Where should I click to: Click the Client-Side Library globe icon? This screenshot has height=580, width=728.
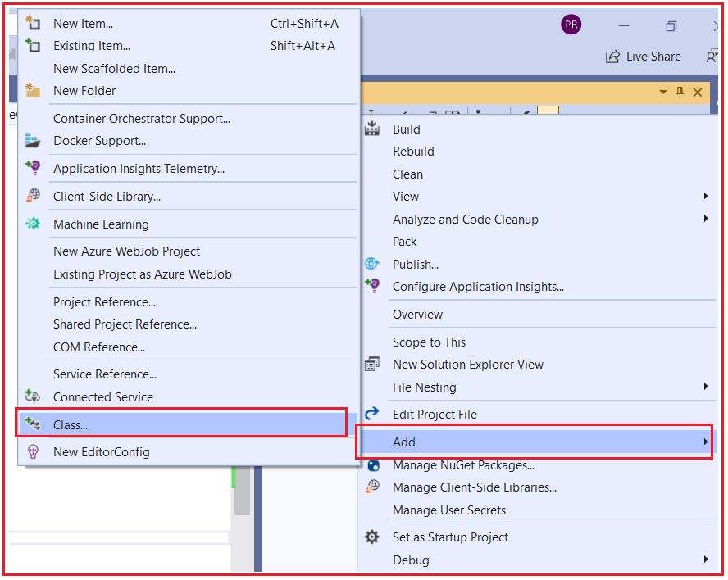click(x=33, y=196)
